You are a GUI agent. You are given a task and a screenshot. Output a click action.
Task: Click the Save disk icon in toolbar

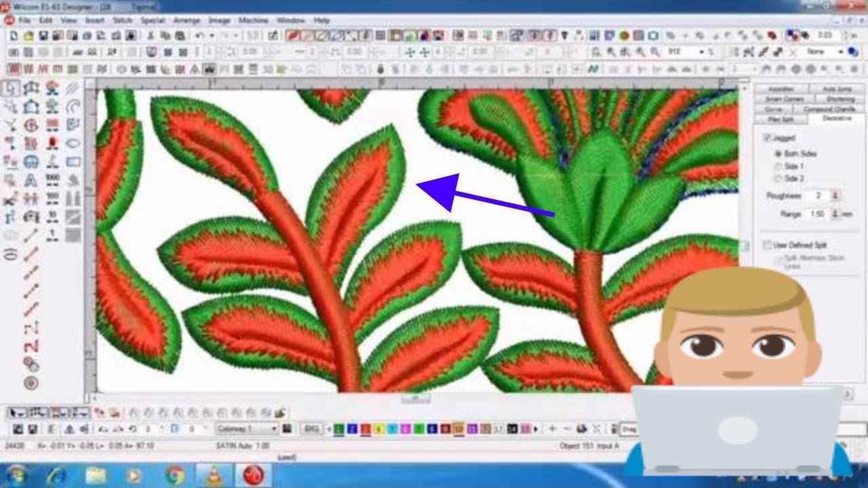click(43, 35)
